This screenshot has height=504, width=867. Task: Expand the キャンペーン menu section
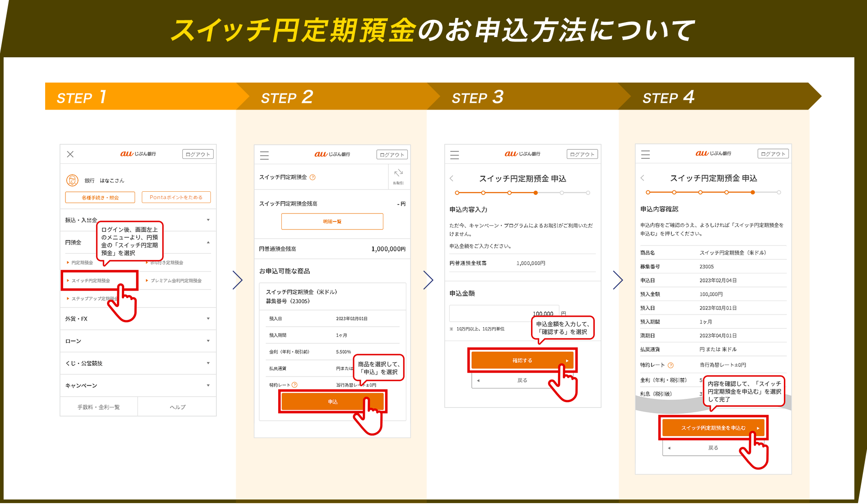coord(138,385)
